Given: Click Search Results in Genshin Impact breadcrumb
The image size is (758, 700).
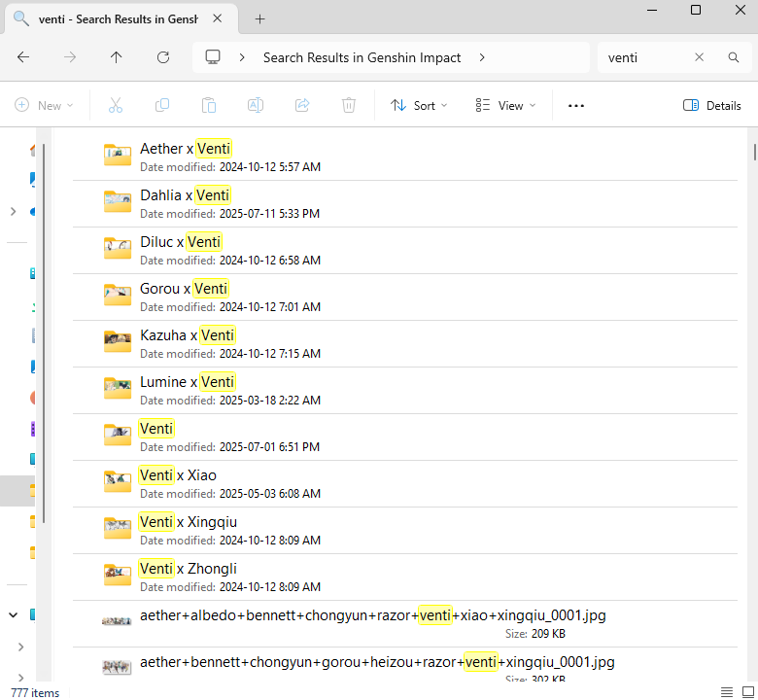Looking at the screenshot, I should click(362, 57).
